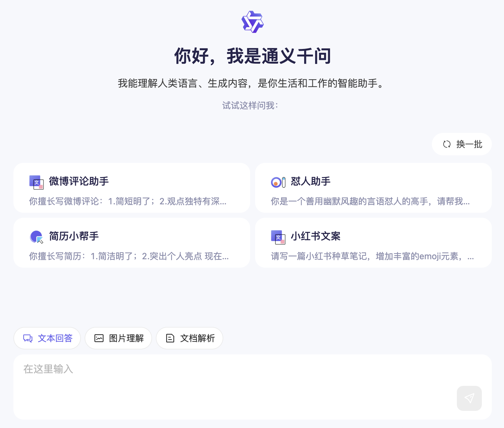This screenshot has width=504, height=428.
Task: Refresh suggestions with 换一批 button
Action: point(462,144)
